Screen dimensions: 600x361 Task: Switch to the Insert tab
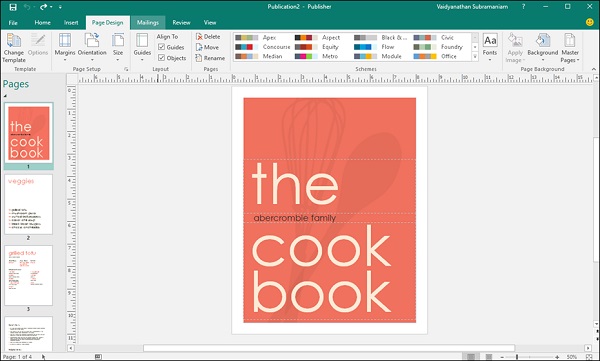click(71, 23)
